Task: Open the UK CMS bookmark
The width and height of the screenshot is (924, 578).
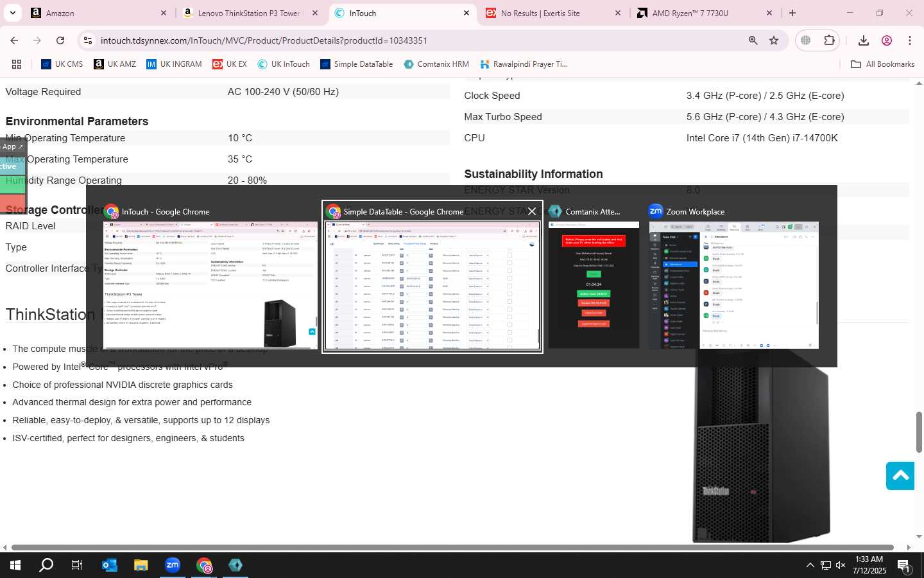Action: 62,64
